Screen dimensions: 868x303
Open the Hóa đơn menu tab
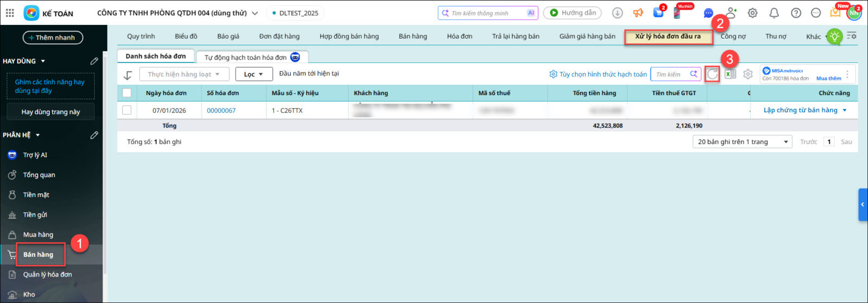point(459,36)
